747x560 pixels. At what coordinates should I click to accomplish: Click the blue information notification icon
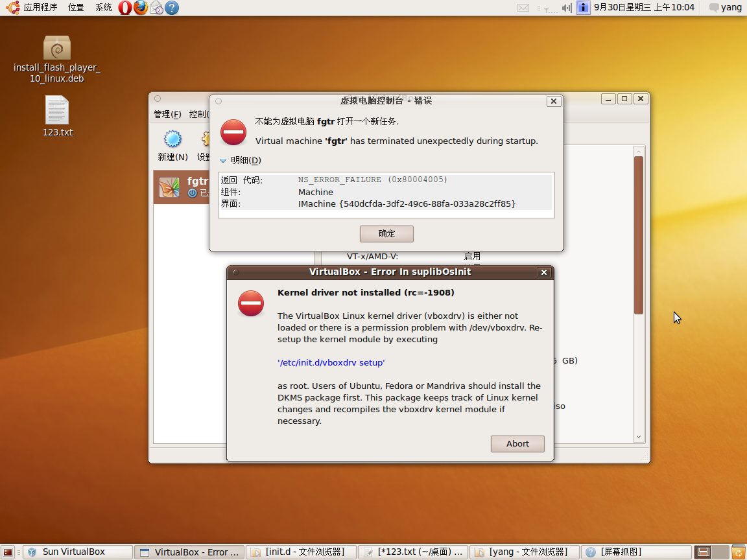583,8
